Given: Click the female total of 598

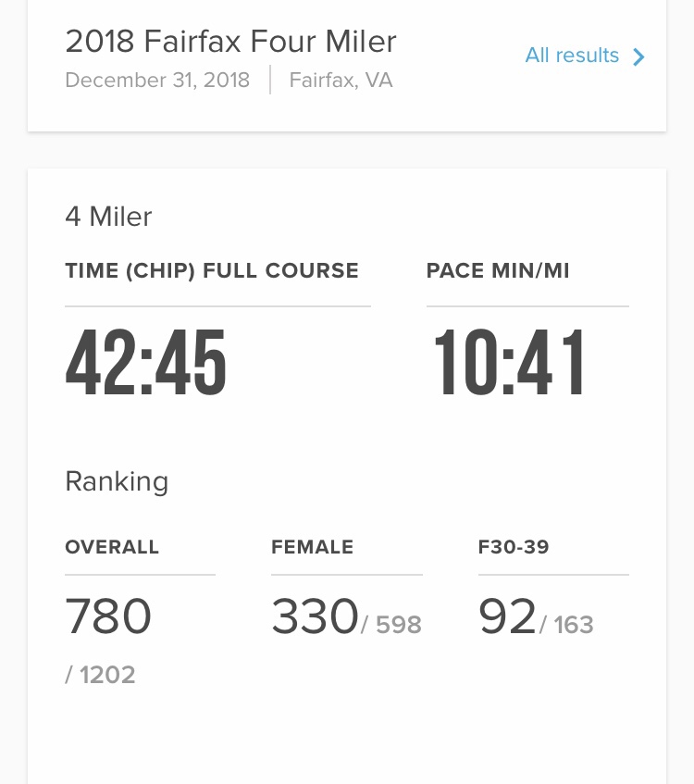Looking at the screenshot, I should point(393,626).
